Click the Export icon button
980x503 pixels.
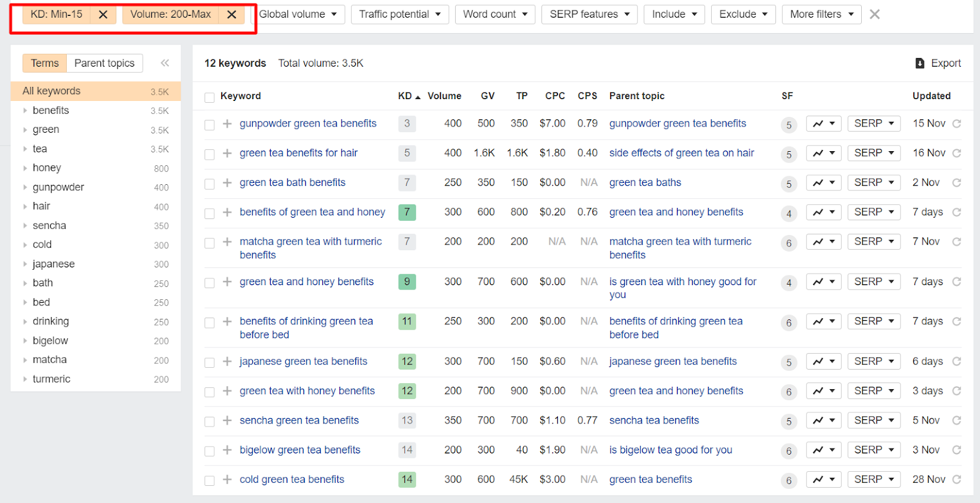(919, 63)
